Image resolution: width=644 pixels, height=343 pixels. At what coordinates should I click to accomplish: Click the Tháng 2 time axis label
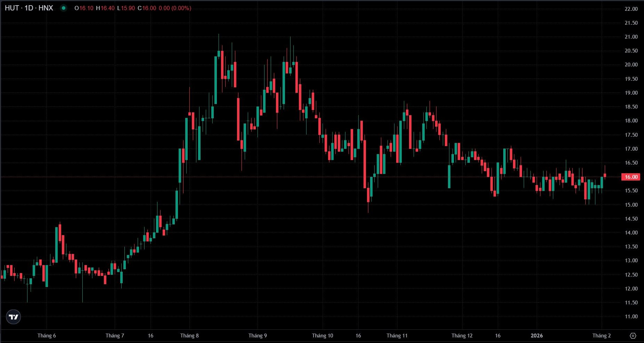(x=601, y=336)
